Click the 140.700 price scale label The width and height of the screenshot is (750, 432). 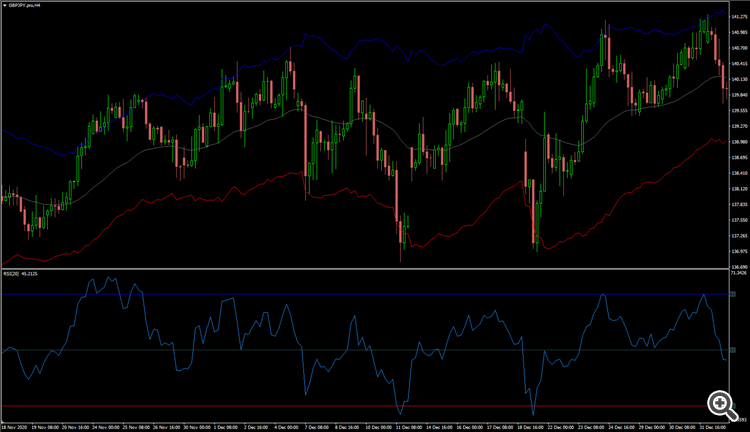coord(739,48)
